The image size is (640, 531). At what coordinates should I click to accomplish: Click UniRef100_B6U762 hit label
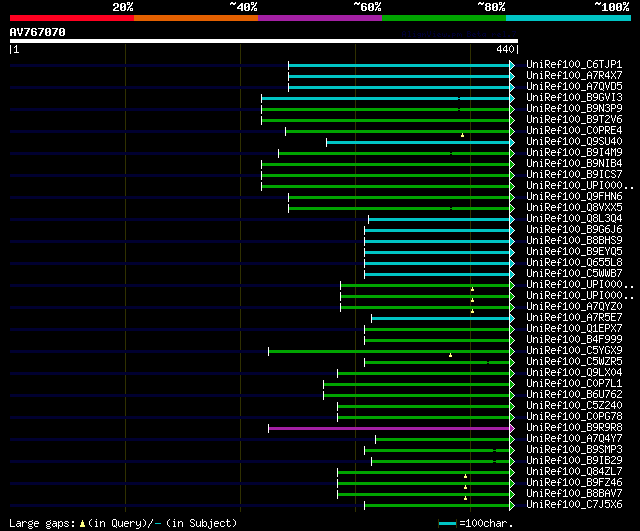click(x=574, y=395)
